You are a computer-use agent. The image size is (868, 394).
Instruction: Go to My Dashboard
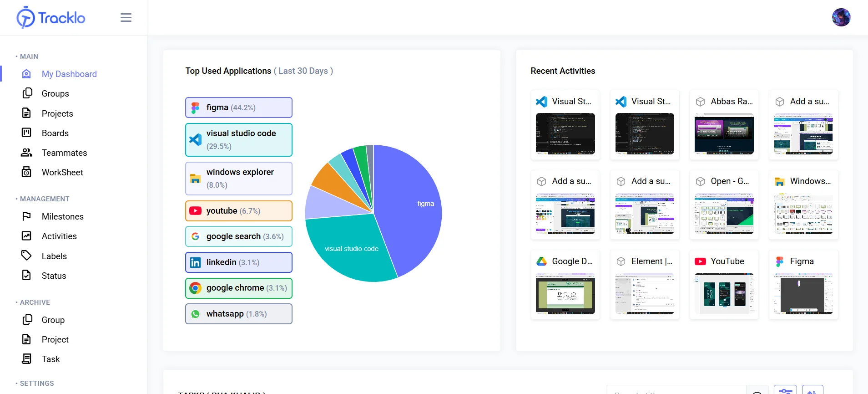[69, 74]
